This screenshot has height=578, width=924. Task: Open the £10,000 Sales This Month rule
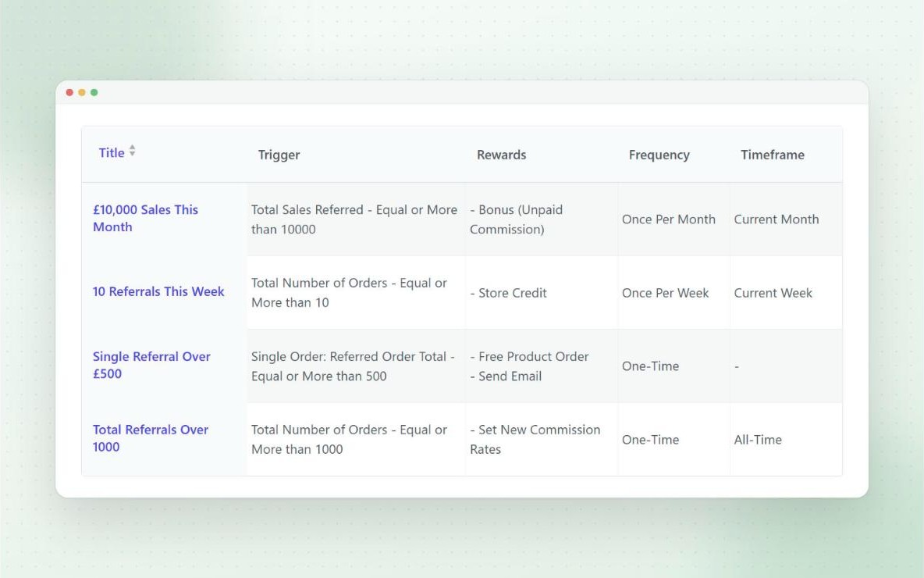146,218
